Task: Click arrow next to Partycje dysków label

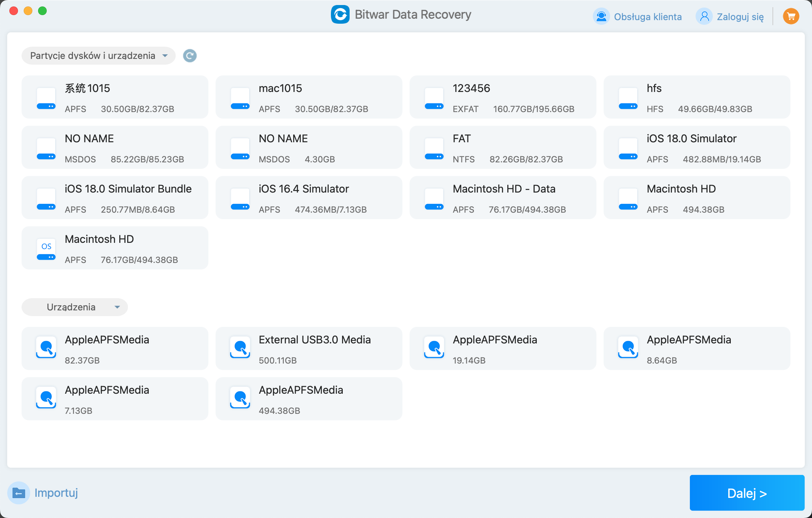Action: (x=165, y=56)
